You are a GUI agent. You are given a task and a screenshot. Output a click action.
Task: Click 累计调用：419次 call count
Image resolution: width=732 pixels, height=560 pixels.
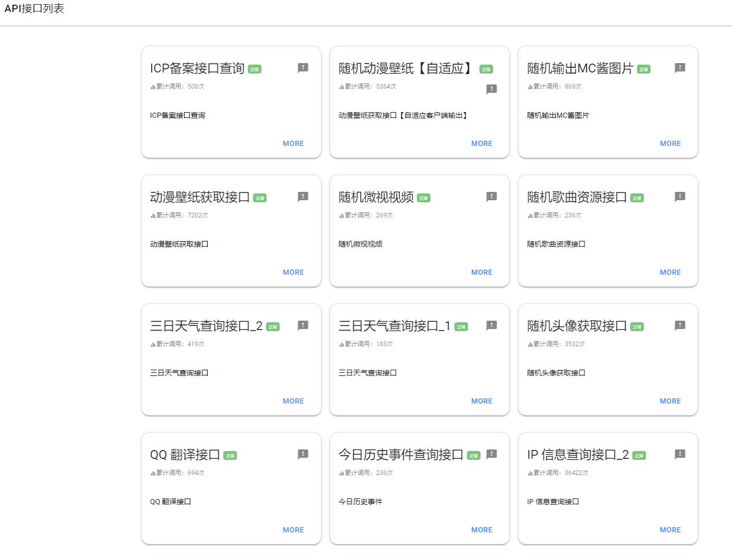pos(177,344)
